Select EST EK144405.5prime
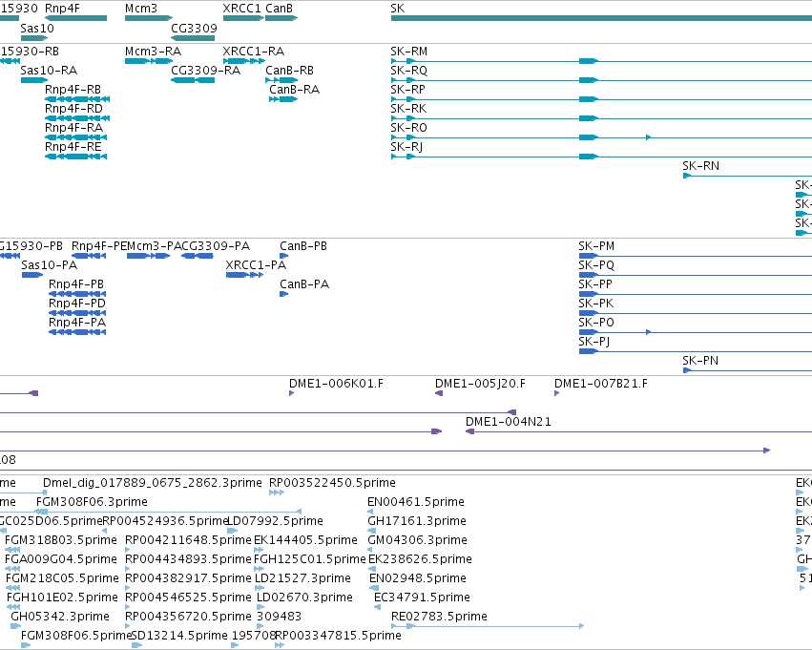 coord(259,550)
